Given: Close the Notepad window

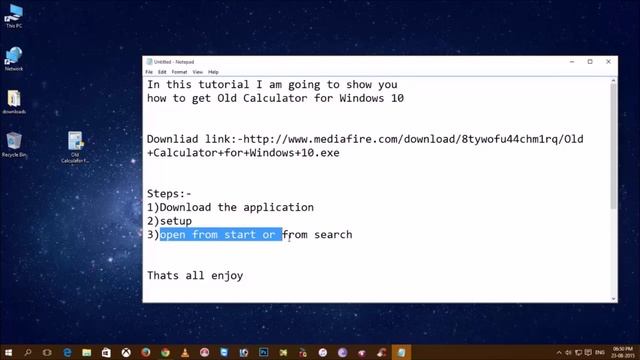Looking at the screenshot, I should click(608, 62).
